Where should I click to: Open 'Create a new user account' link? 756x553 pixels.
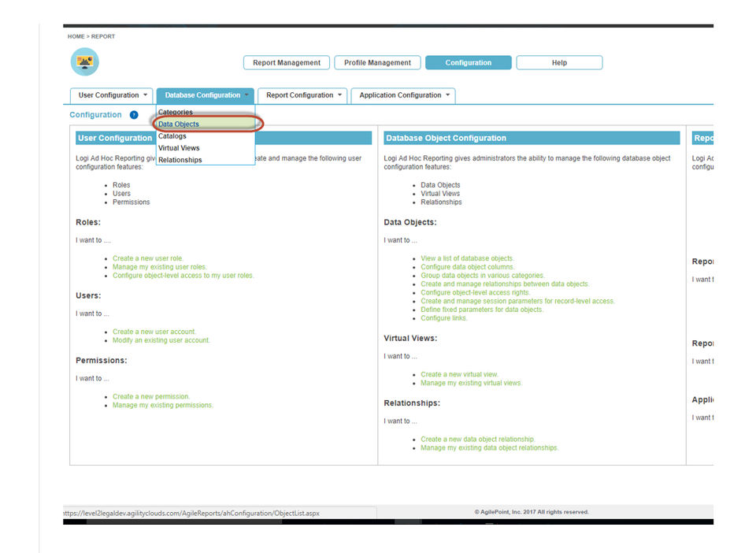(154, 332)
